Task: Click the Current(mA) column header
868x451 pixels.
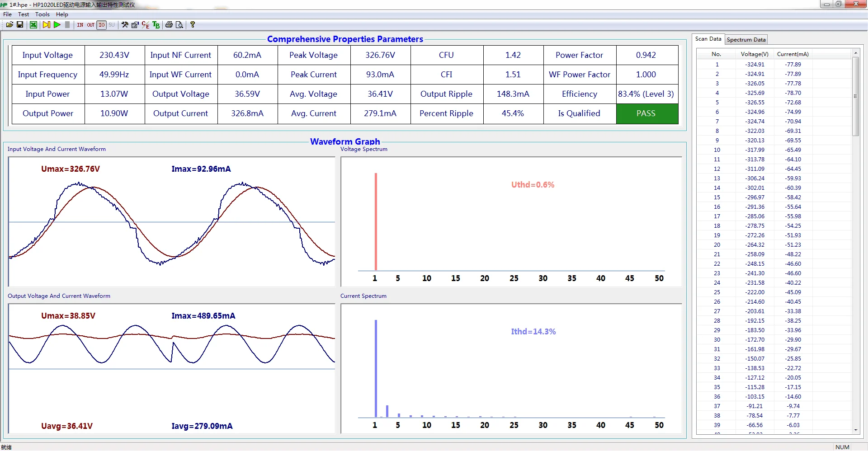Action: (793, 54)
